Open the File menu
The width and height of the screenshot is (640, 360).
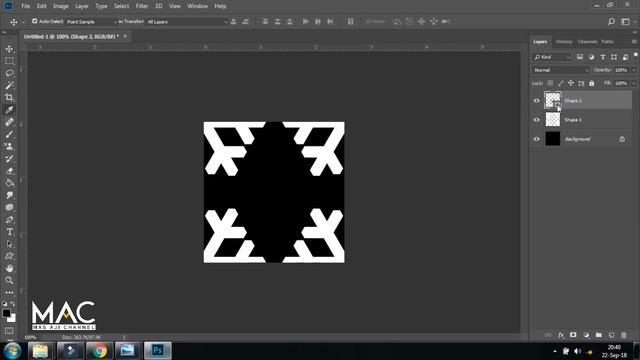pos(26,6)
